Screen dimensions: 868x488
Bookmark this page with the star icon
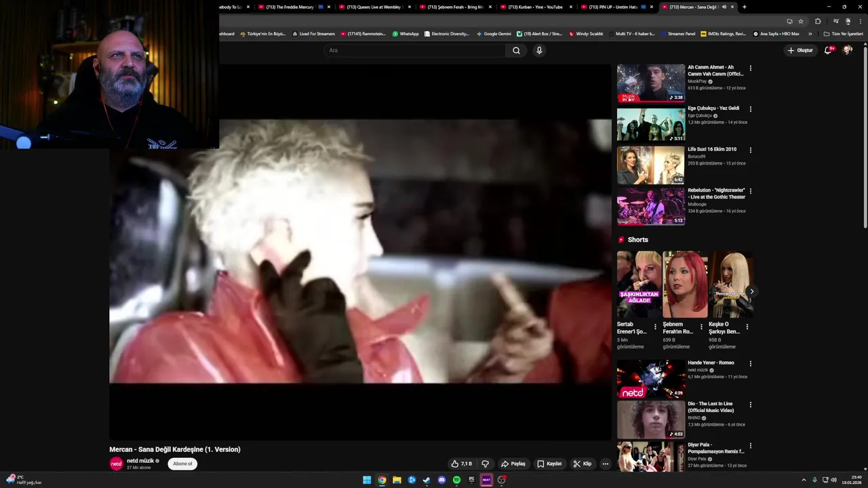800,21
